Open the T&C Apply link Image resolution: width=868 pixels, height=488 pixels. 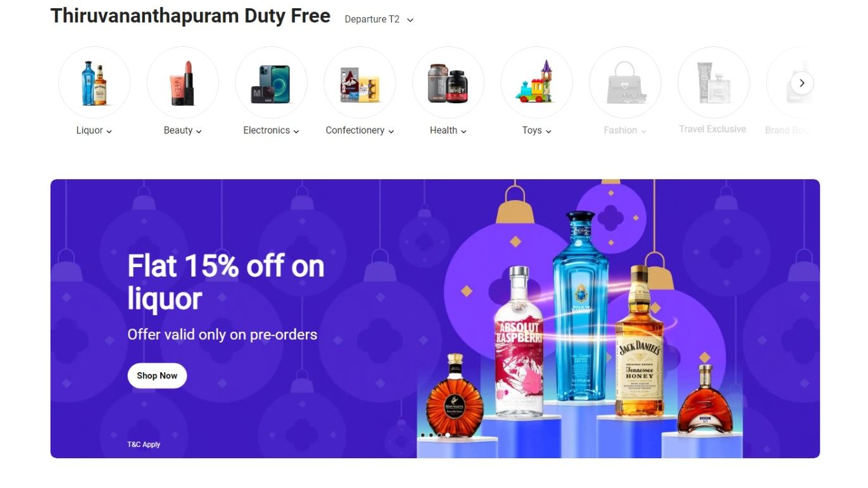(144, 444)
